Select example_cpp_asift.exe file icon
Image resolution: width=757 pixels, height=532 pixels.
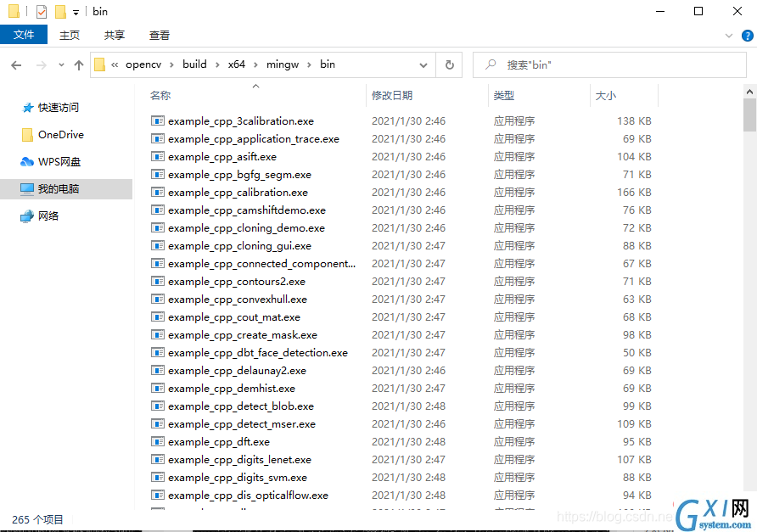157,156
